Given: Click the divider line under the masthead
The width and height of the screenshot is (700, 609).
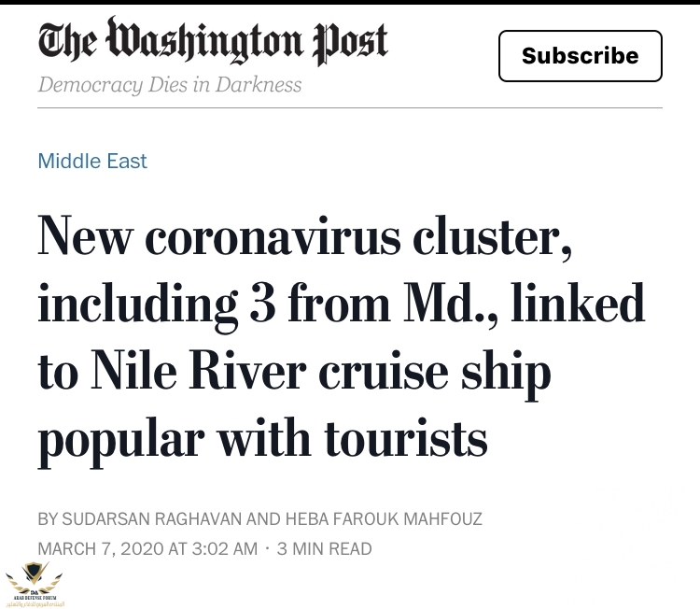Looking at the screenshot, I should (350, 107).
